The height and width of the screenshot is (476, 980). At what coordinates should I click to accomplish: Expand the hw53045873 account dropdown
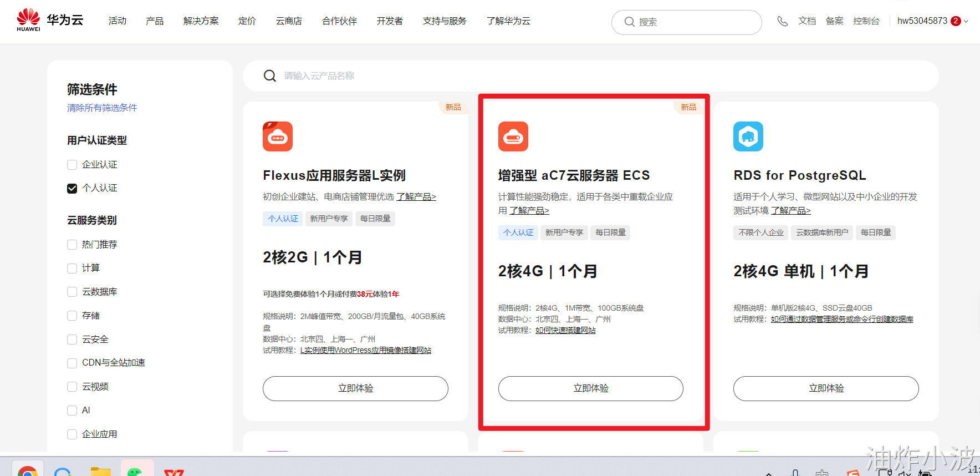tap(933, 21)
